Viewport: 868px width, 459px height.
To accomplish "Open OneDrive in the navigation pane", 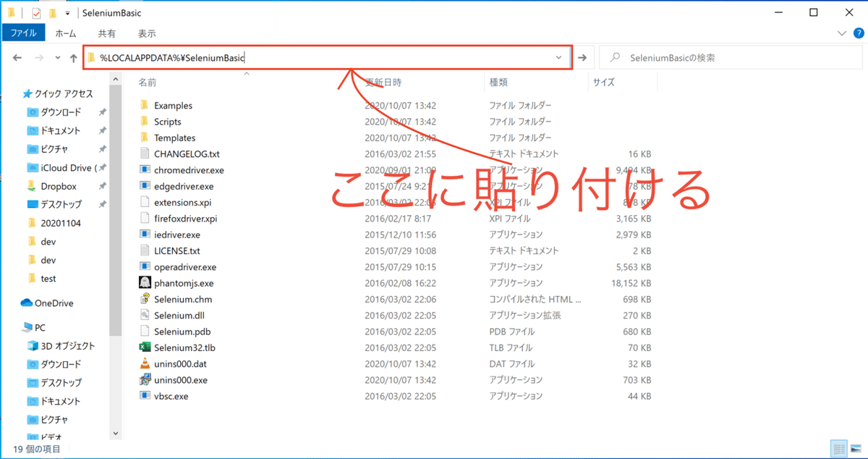I will pos(54,303).
